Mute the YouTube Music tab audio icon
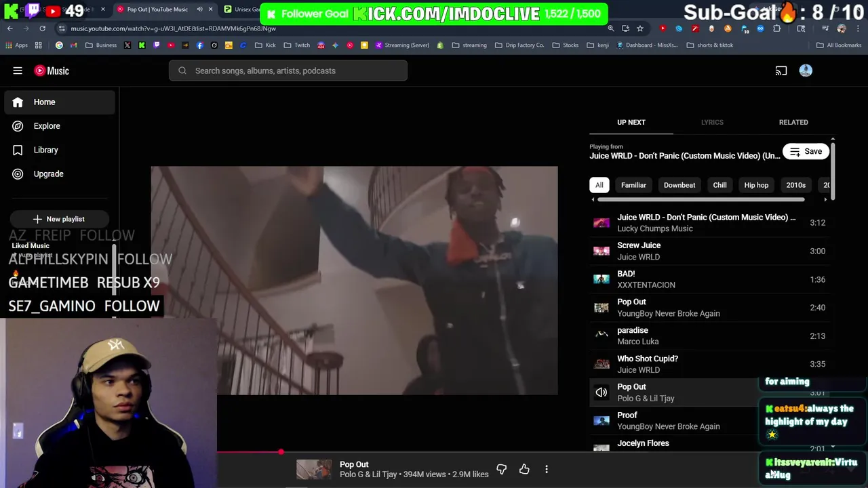This screenshot has height=488, width=868. [x=199, y=9]
